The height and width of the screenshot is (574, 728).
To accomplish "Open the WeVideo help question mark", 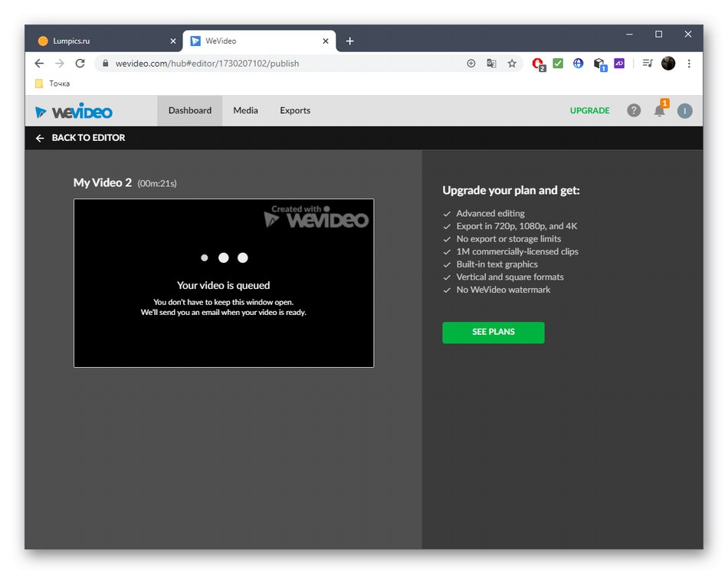I will point(634,110).
